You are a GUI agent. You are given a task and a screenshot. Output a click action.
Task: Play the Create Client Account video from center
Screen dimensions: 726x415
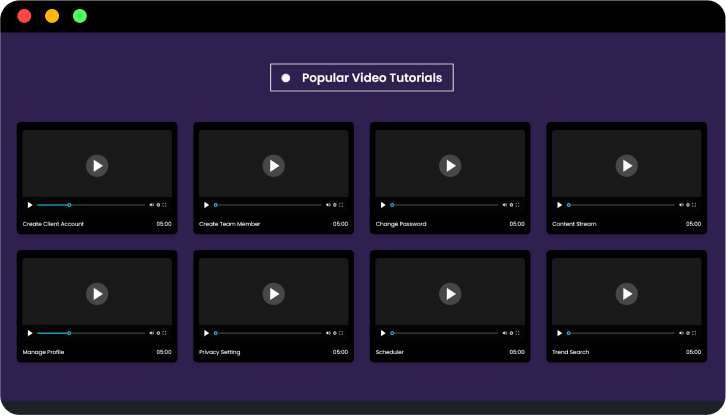click(96, 165)
